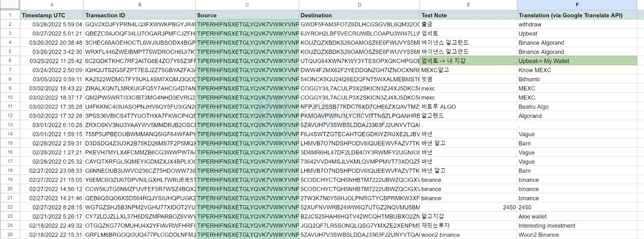644x239 pixels.
Task: Click the 'Transaction ID' header cell
Action: point(139,15)
